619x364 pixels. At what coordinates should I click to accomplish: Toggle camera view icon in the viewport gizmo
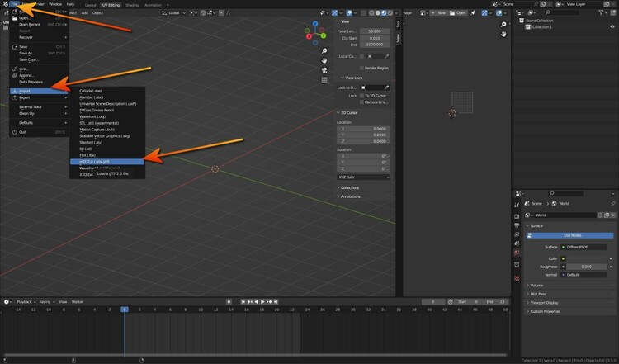click(325, 71)
